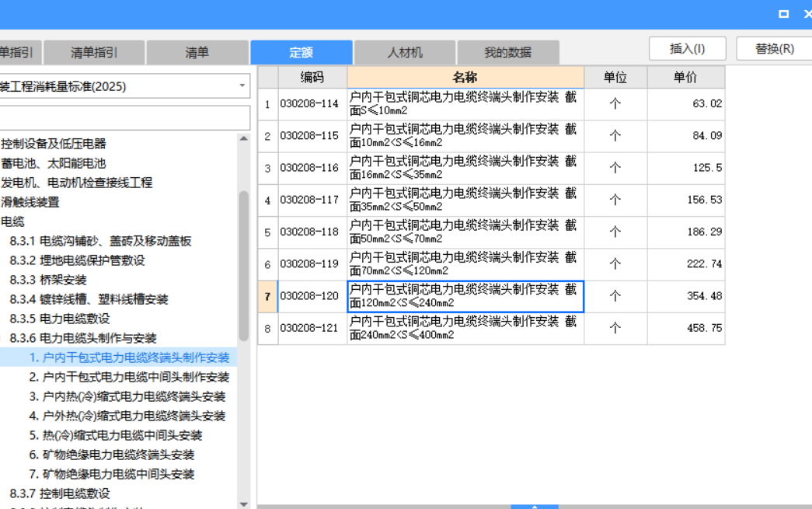Select row 8 priced at 458.75
The width and height of the screenshot is (812, 509).
466,327
